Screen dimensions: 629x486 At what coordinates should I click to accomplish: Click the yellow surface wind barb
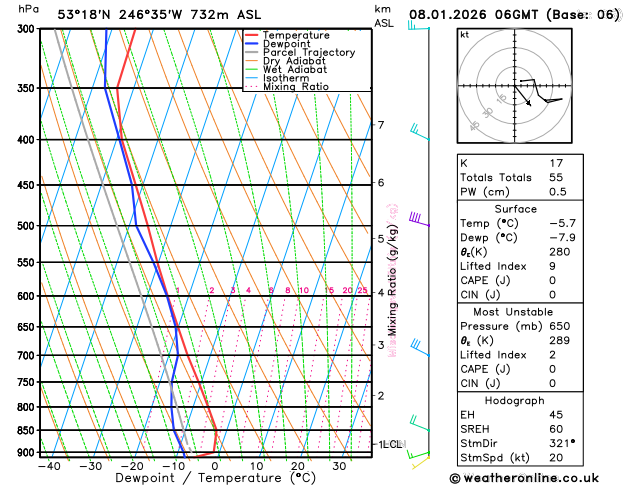click(x=421, y=462)
